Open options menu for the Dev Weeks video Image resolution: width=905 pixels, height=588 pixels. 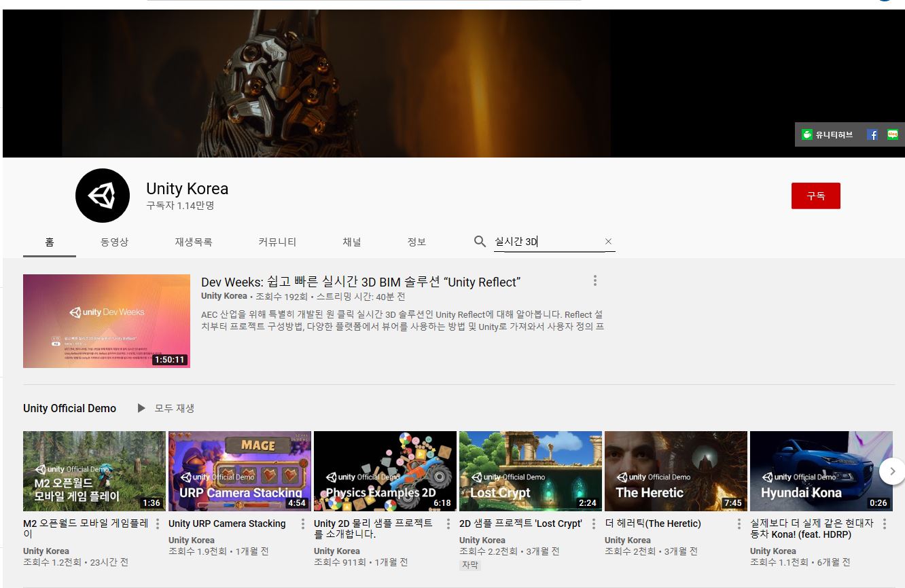[x=595, y=280]
